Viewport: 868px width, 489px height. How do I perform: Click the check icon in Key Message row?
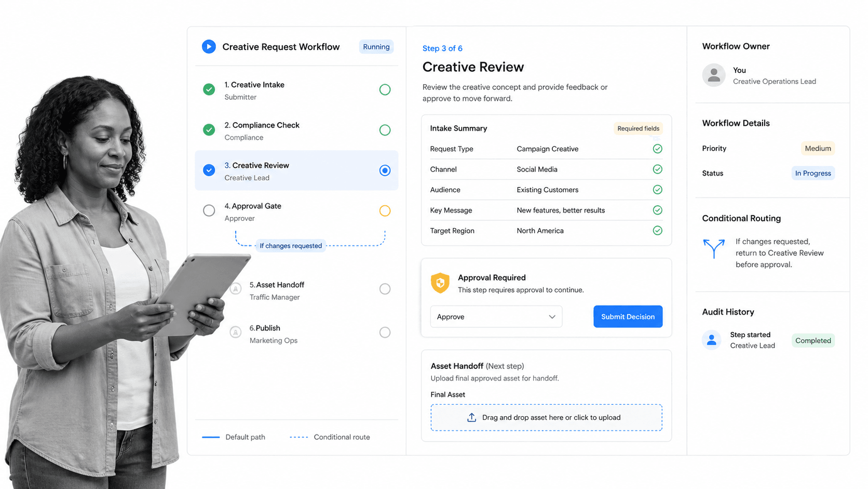[x=657, y=210]
